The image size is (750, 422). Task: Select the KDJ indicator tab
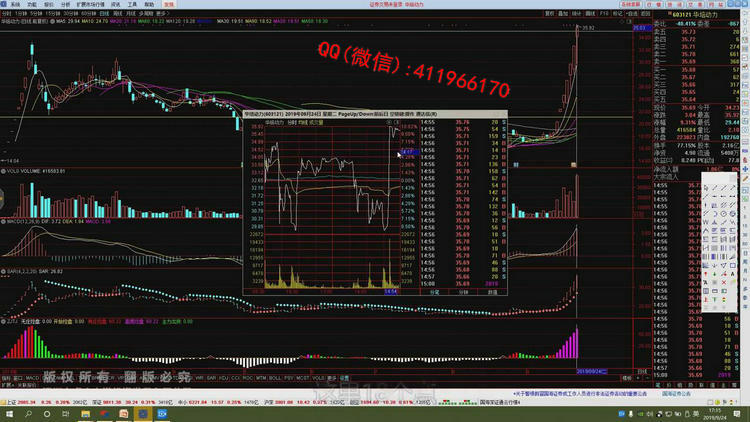coord(223,378)
